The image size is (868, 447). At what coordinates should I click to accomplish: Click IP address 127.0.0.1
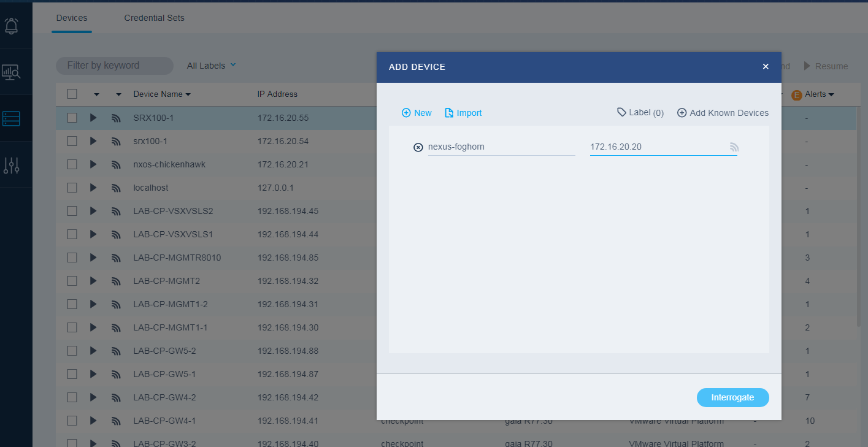tap(275, 188)
